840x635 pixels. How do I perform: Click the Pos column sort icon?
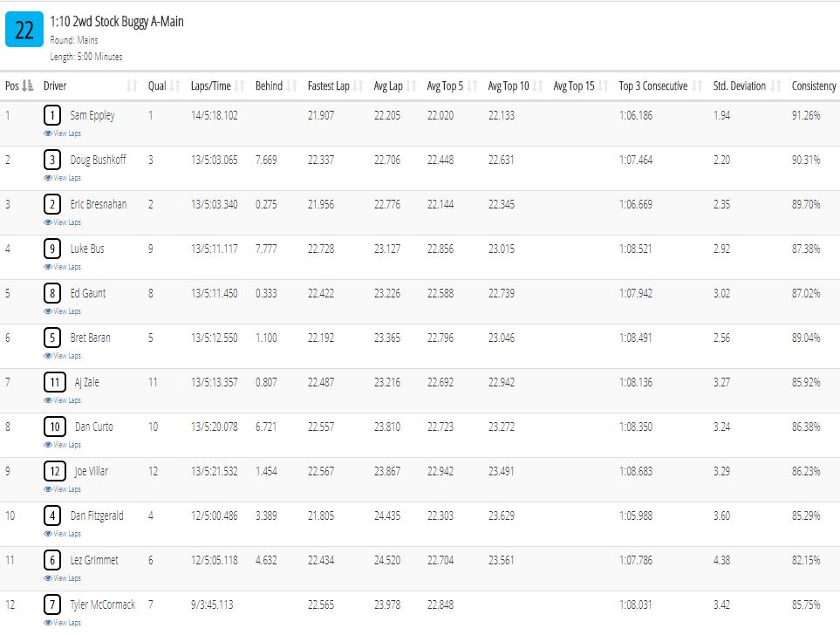pos(29,85)
